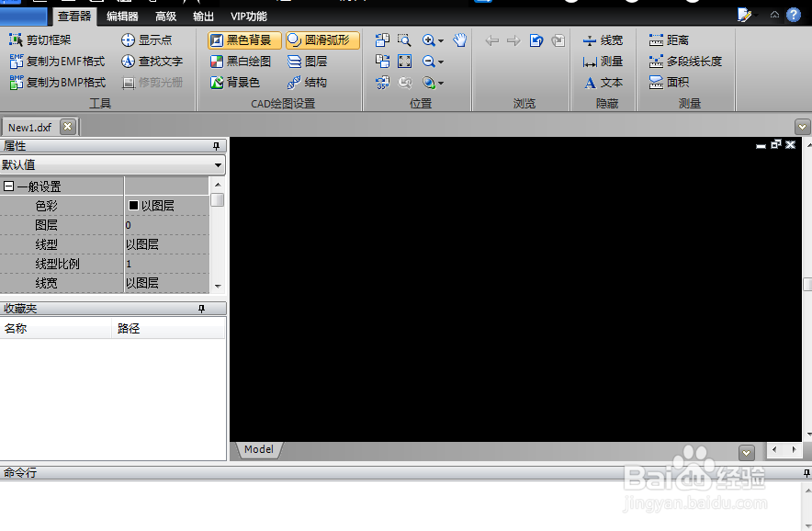Pin the 收藏夹 panel
812x531 pixels.
[202, 309]
